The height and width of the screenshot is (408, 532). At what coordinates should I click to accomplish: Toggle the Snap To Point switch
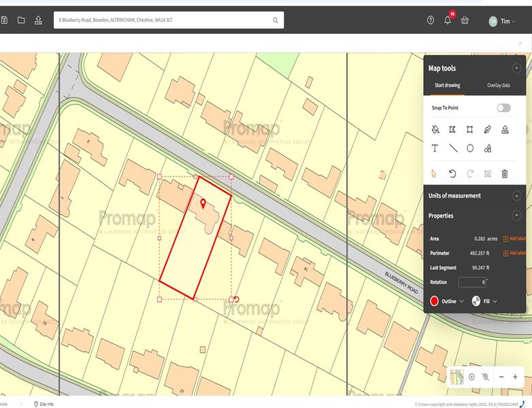[503, 107]
